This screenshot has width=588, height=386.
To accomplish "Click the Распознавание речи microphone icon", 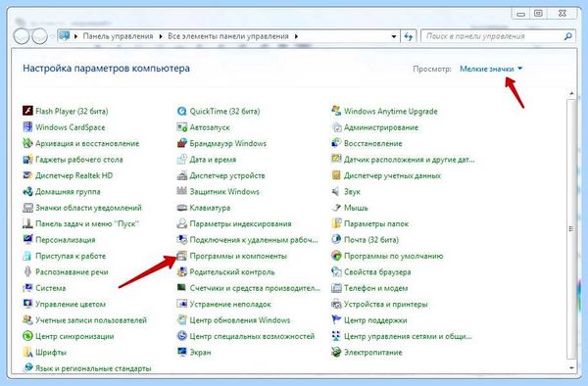I will point(27,271).
